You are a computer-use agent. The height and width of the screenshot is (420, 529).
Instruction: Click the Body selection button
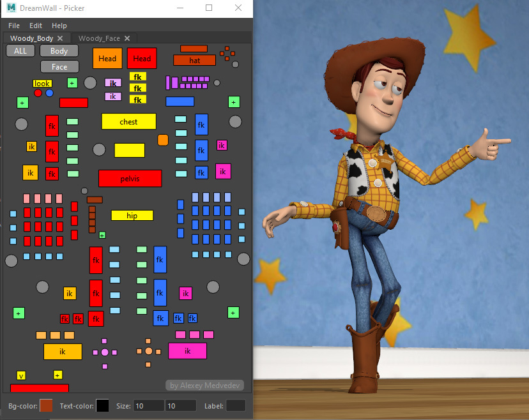(59, 51)
